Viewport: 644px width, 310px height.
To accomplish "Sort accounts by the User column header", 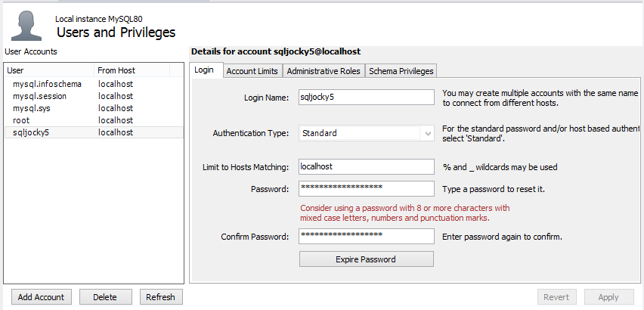I will click(49, 70).
